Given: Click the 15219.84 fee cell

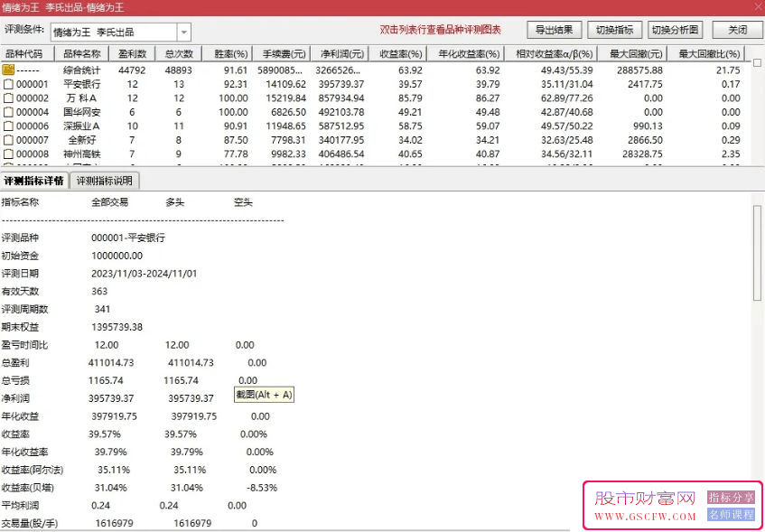Looking at the screenshot, I should [286, 98].
